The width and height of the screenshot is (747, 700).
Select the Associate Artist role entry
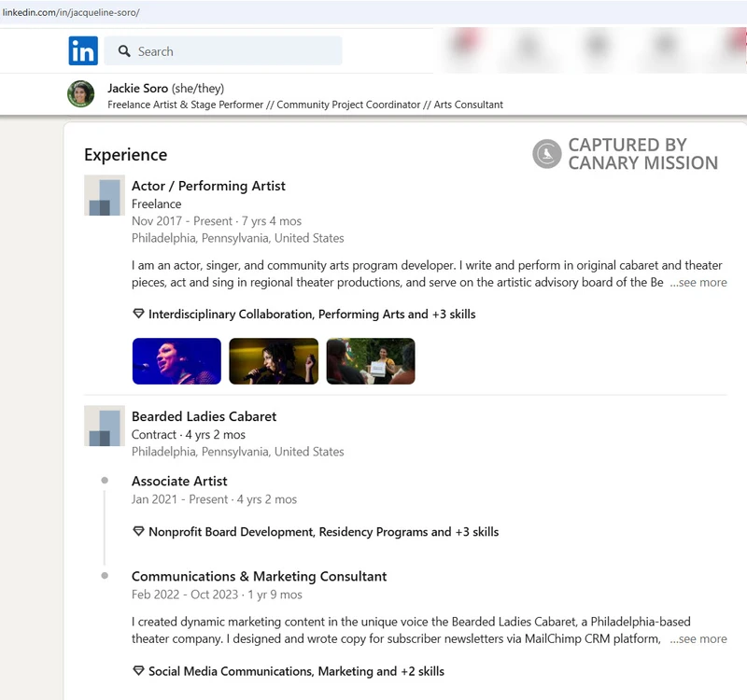pos(178,481)
